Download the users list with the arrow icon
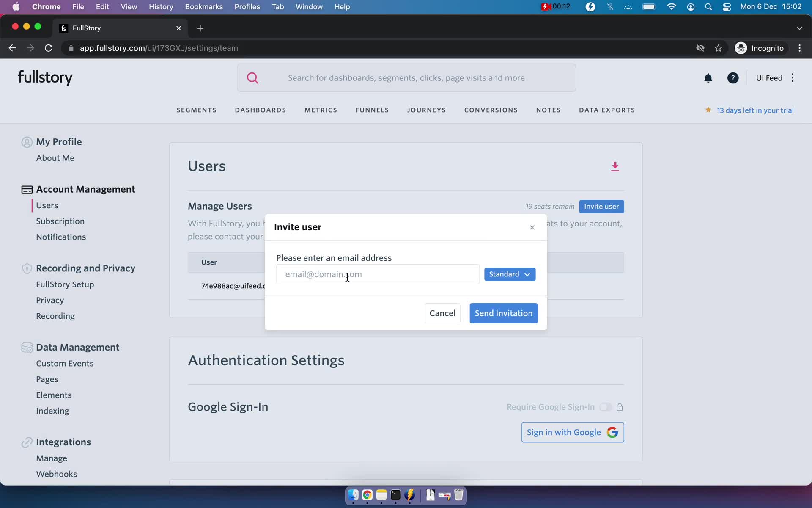Image resolution: width=812 pixels, height=508 pixels. coord(615,166)
